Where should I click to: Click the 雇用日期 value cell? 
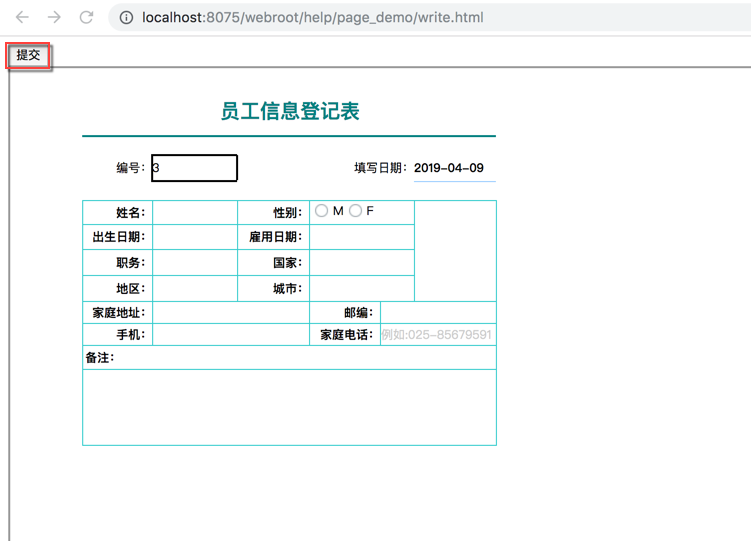pos(362,237)
